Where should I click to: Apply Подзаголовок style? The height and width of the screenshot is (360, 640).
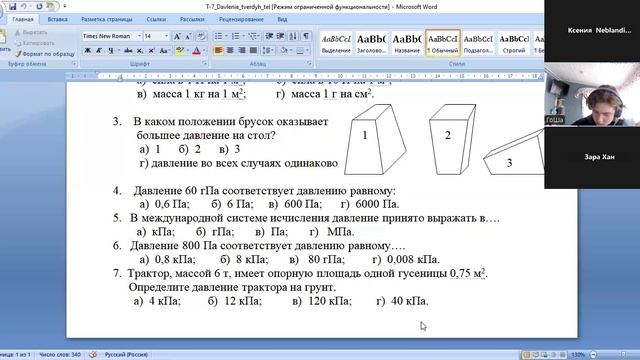(478, 43)
